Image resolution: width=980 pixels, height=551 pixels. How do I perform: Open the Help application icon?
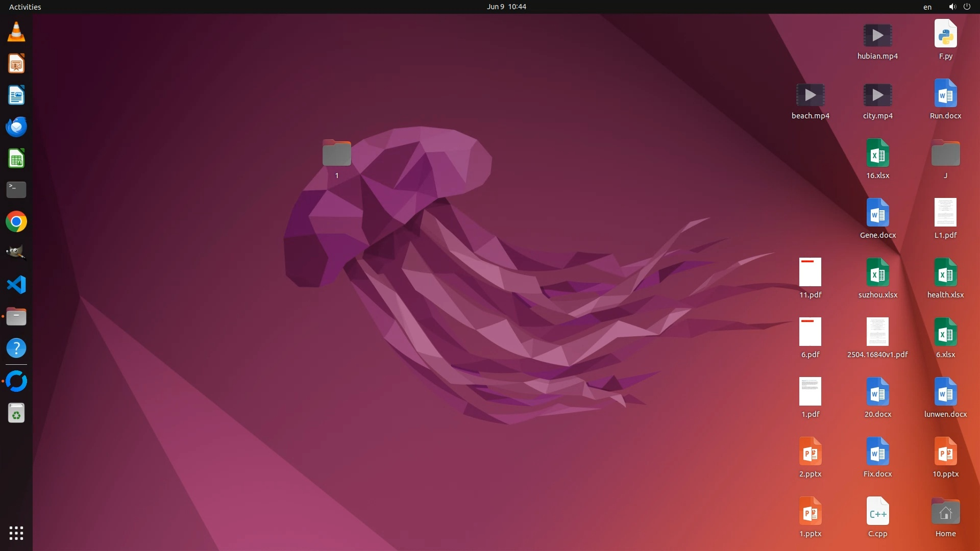16,348
